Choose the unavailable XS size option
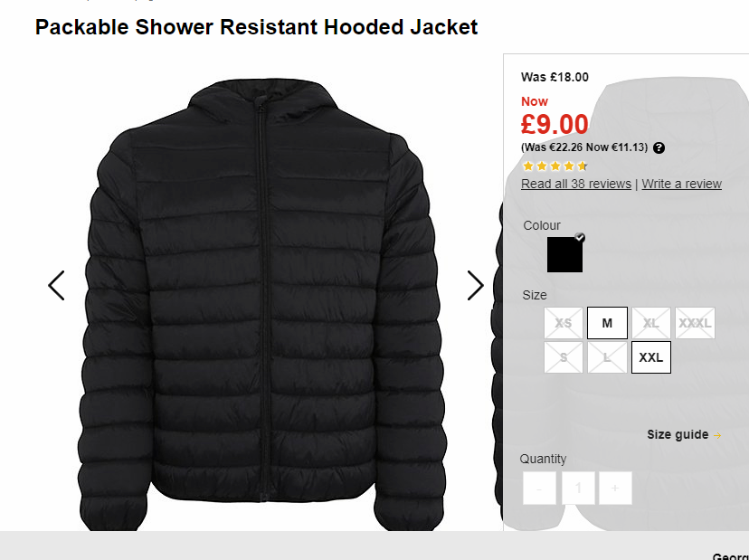The height and width of the screenshot is (560, 749). pos(564,323)
